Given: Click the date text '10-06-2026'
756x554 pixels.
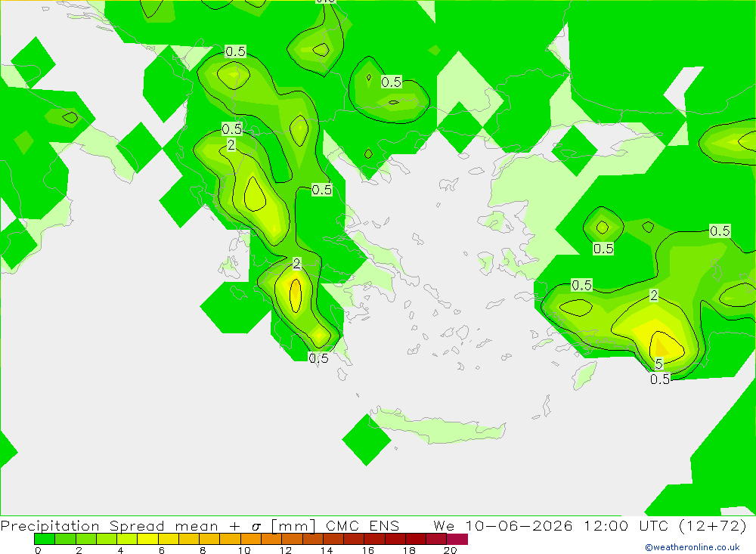Looking at the screenshot, I should (519, 525).
